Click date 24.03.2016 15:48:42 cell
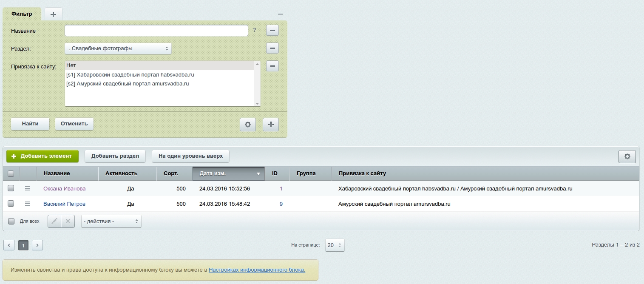The height and width of the screenshot is (284, 644). (x=224, y=204)
